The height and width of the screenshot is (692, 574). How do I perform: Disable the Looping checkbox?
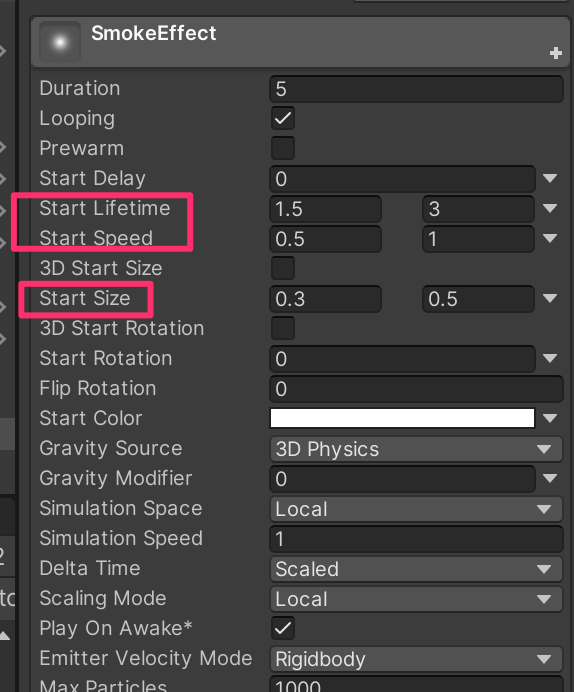coord(283,118)
